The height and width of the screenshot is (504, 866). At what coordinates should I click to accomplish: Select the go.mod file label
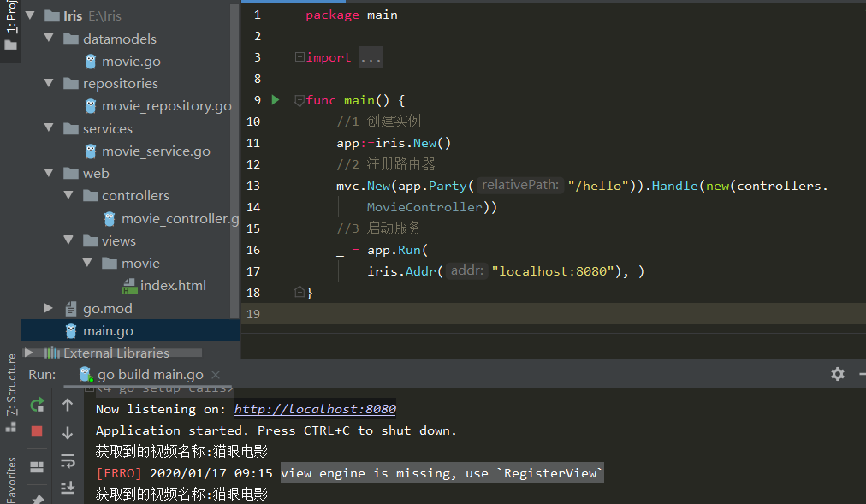click(108, 309)
